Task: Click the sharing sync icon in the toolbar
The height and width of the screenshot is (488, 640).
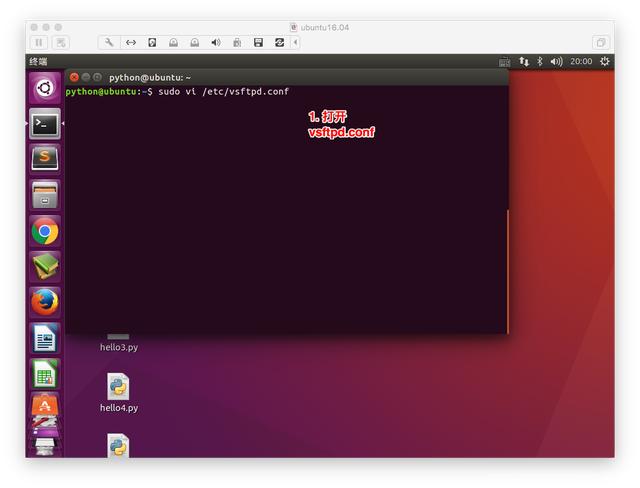Action: (280, 42)
